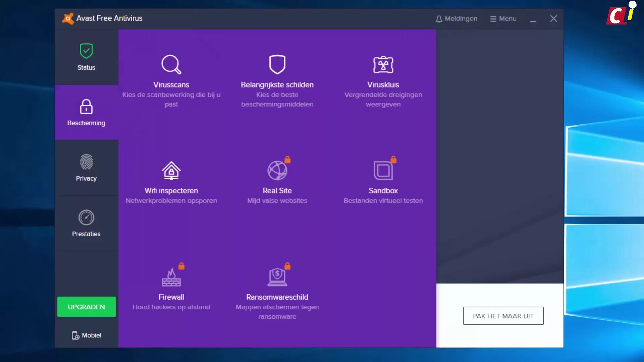Viewport: 644px width, 362px height.
Task: Switch to the Status tab
Action: (86, 57)
